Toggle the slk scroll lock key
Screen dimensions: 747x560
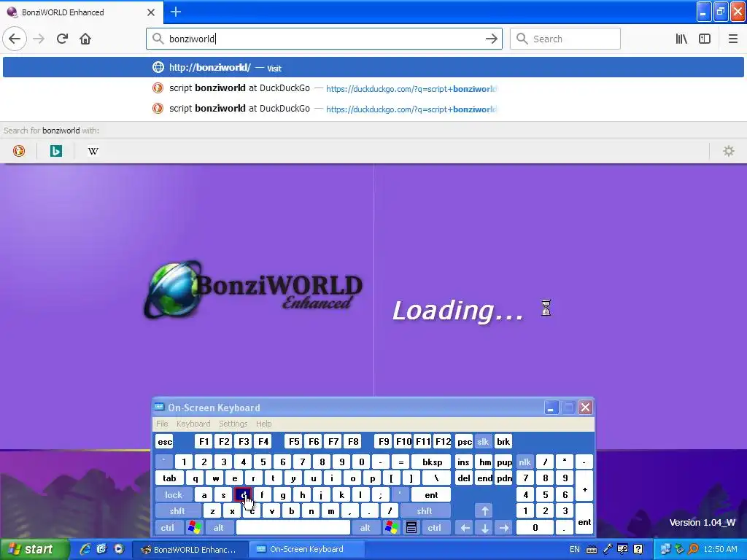[x=483, y=442]
